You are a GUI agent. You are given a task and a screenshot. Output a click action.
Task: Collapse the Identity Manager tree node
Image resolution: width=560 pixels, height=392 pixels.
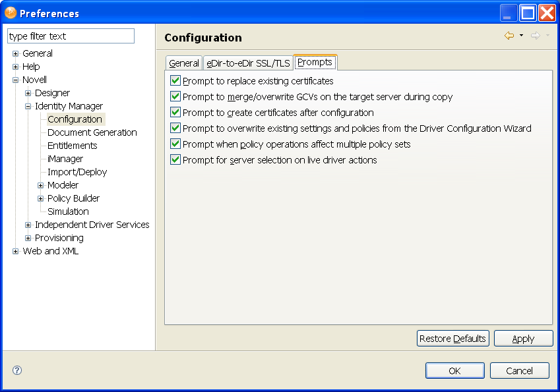(x=28, y=106)
